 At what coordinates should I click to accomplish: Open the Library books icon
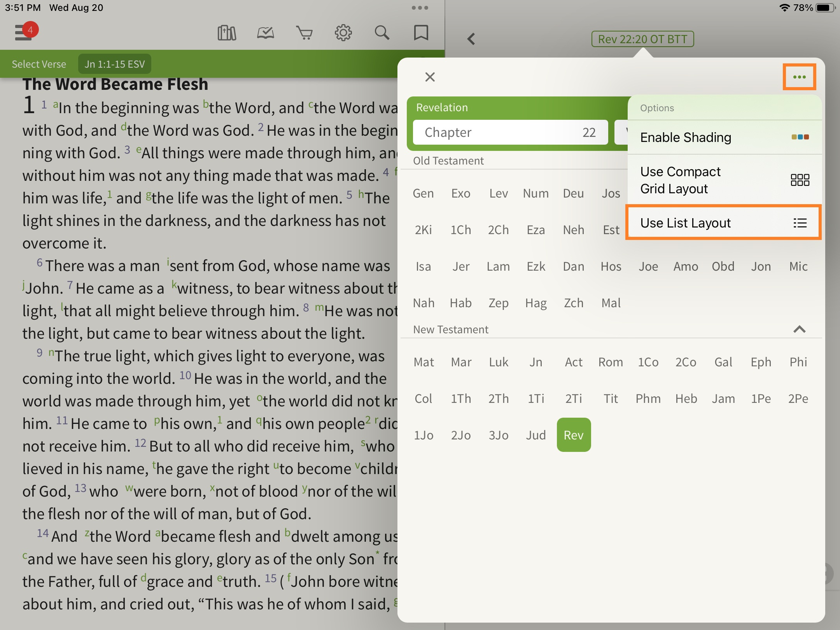(227, 33)
